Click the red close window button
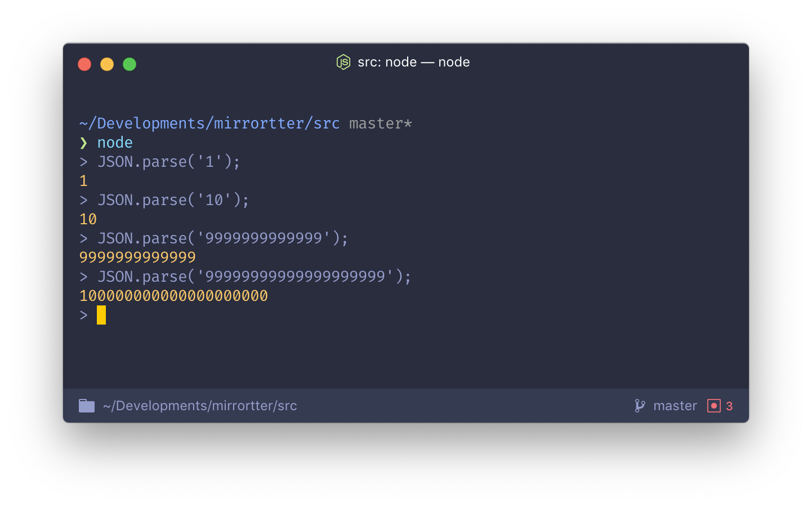This screenshot has height=506, width=812. pos(84,64)
